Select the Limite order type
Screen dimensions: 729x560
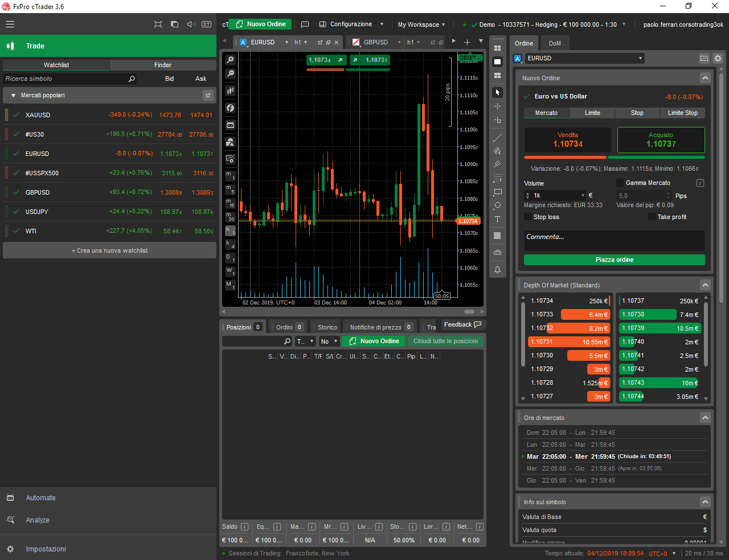(x=592, y=113)
